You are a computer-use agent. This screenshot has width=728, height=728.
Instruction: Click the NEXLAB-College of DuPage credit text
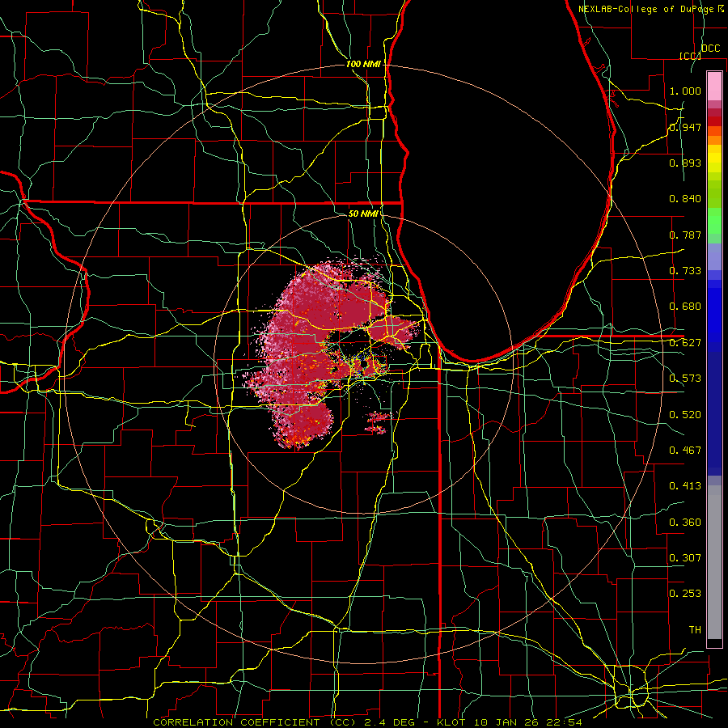[x=645, y=9]
